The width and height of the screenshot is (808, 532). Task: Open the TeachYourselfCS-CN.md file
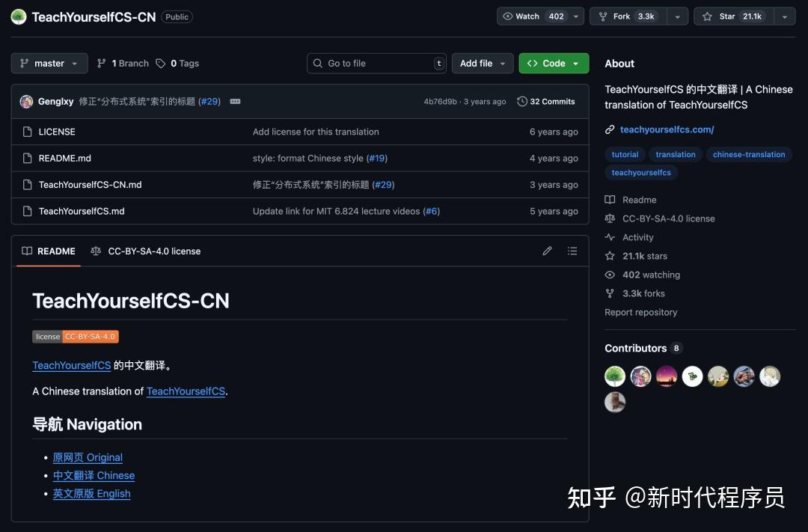tap(91, 185)
